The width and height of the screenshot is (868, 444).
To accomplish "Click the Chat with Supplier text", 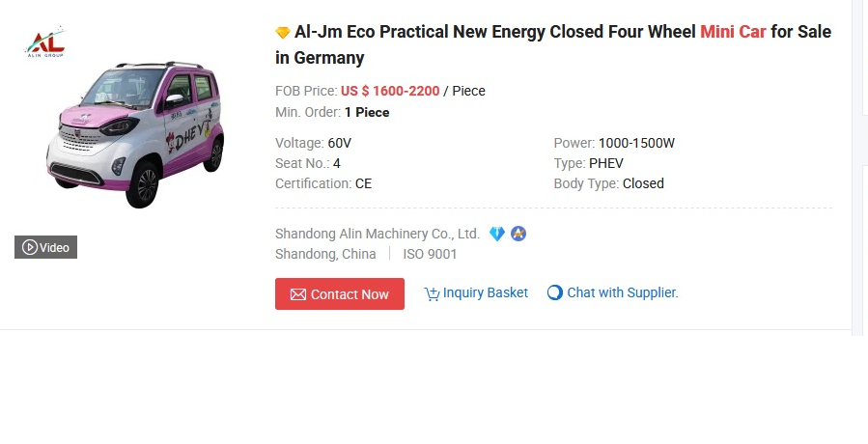I will click(x=623, y=292).
